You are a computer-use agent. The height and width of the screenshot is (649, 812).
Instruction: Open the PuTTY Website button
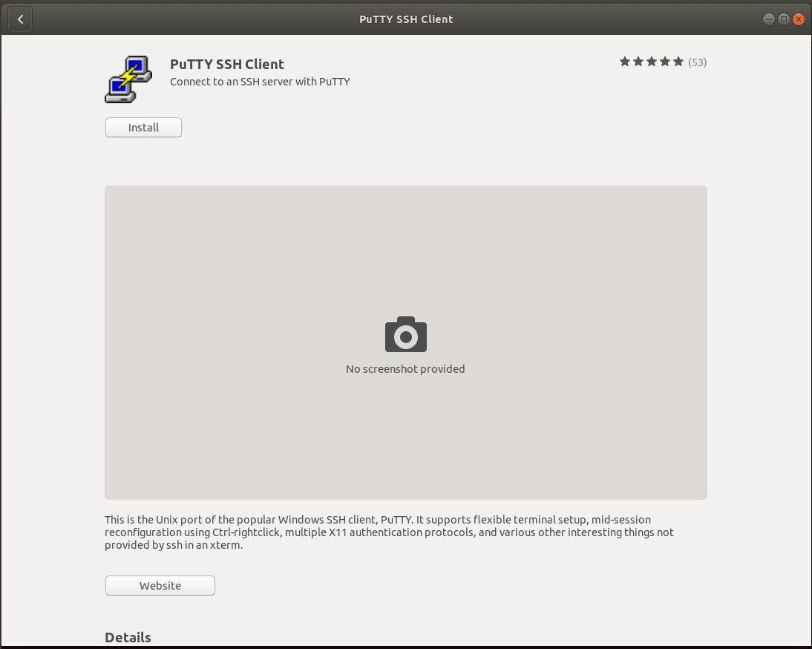click(160, 585)
